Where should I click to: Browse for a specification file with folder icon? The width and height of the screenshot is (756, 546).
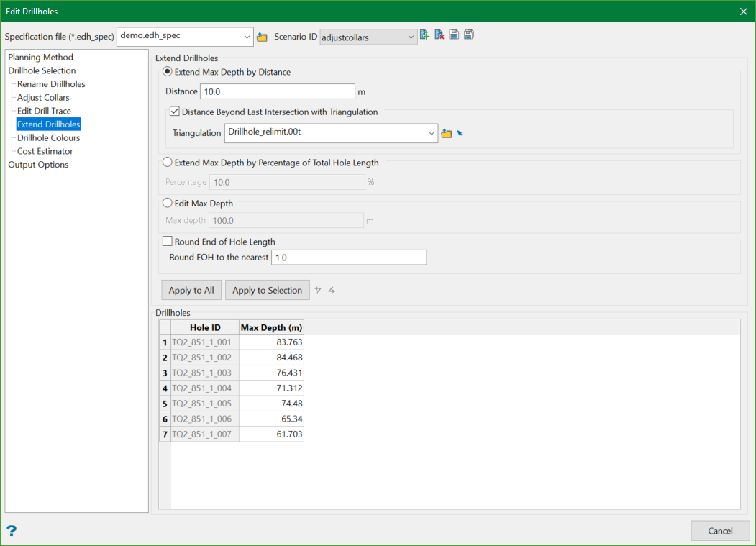[262, 37]
